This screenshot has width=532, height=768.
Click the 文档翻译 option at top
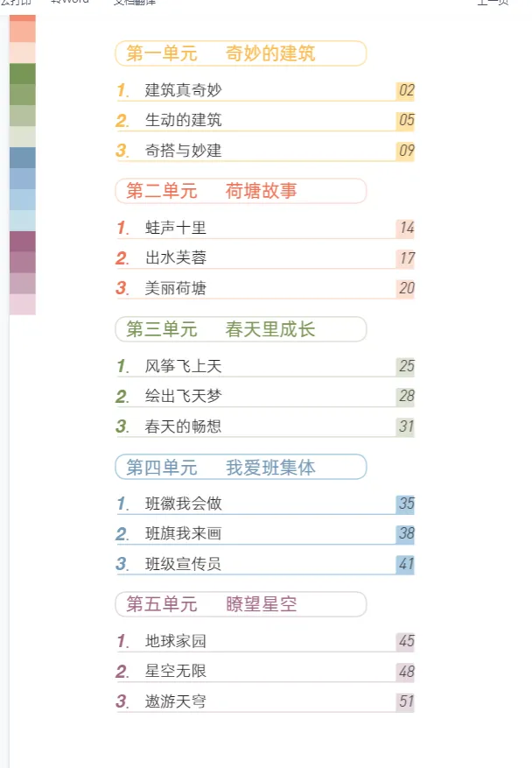click(x=135, y=3)
